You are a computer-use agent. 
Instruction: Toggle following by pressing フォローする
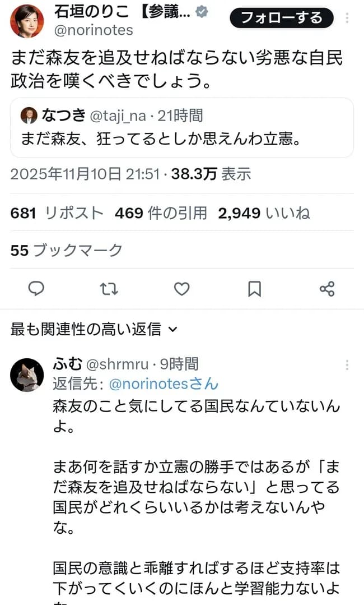coord(282,18)
